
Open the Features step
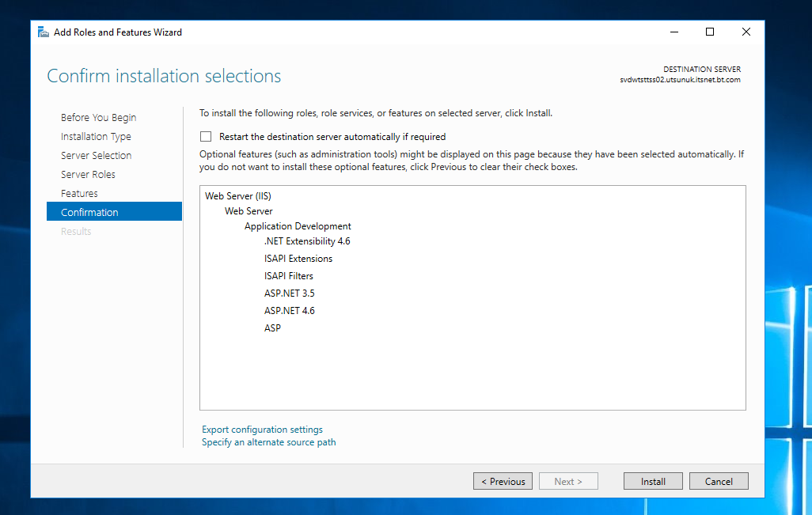coord(79,194)
